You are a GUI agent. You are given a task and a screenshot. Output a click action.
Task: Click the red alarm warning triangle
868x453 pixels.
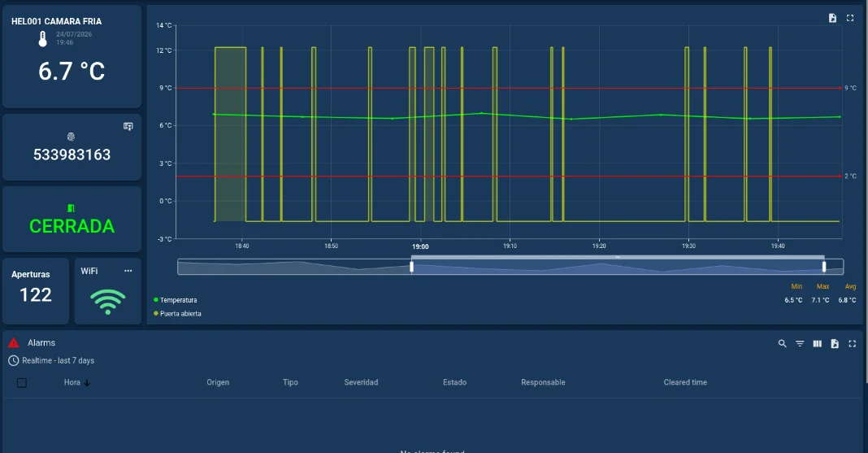[14, 342]
